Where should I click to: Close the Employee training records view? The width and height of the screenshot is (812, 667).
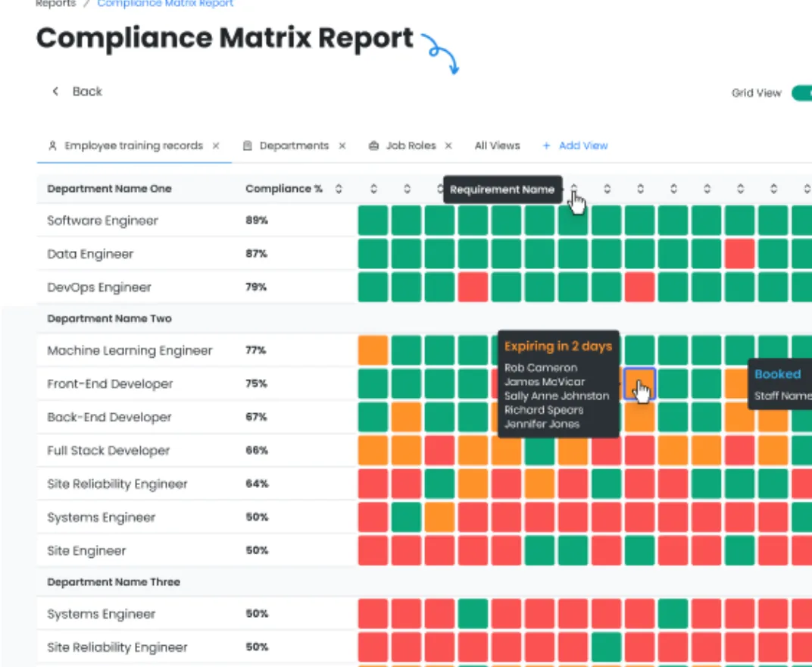tap(216, 146)
